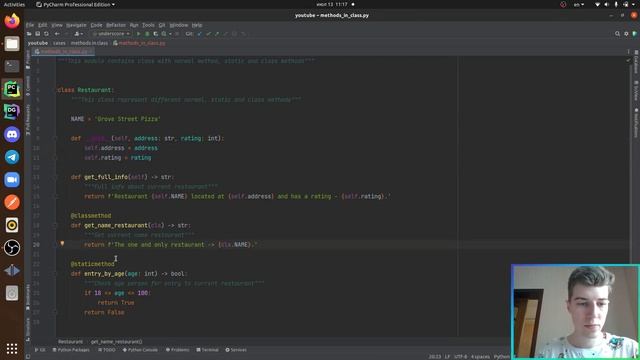
Task: Click the UTF-8 encoding status
Action: [460, 356]
